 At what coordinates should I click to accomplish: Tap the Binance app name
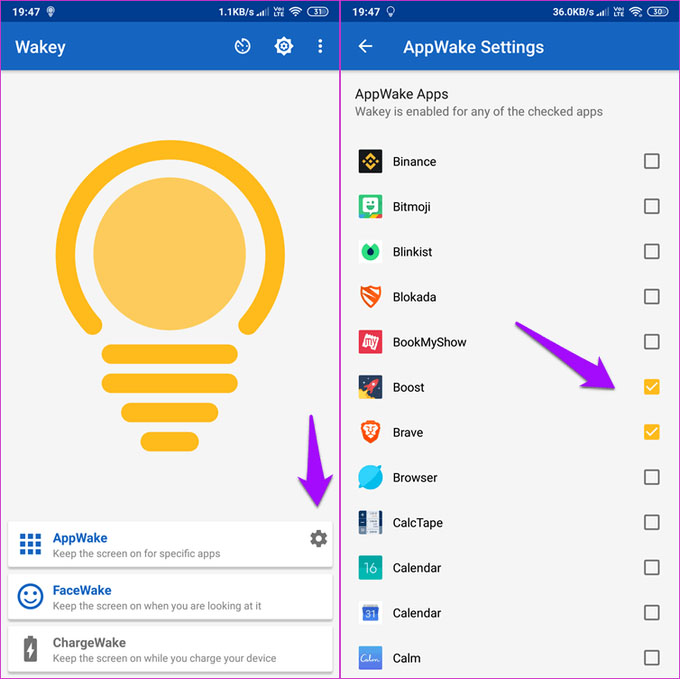click(x=414, y=161)
